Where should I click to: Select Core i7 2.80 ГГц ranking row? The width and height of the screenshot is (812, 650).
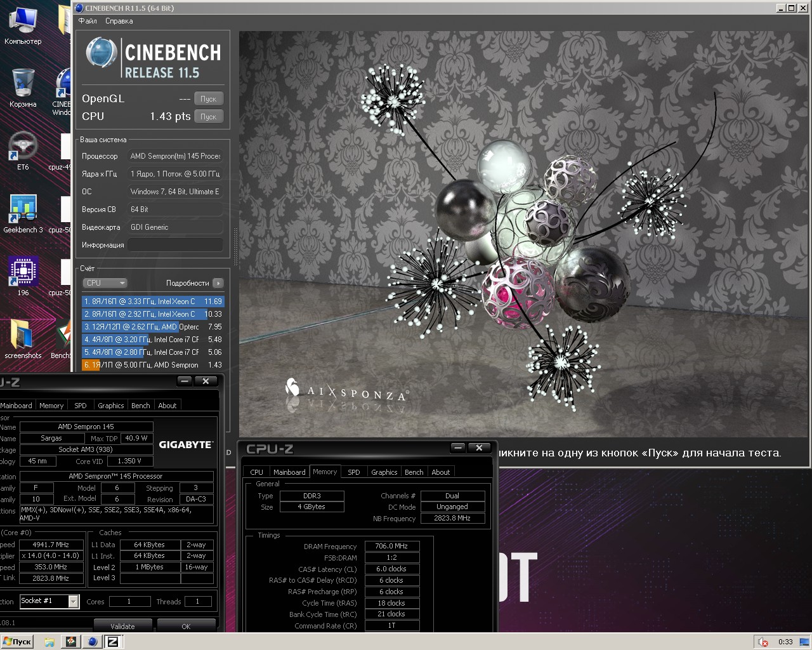(152, 352)
